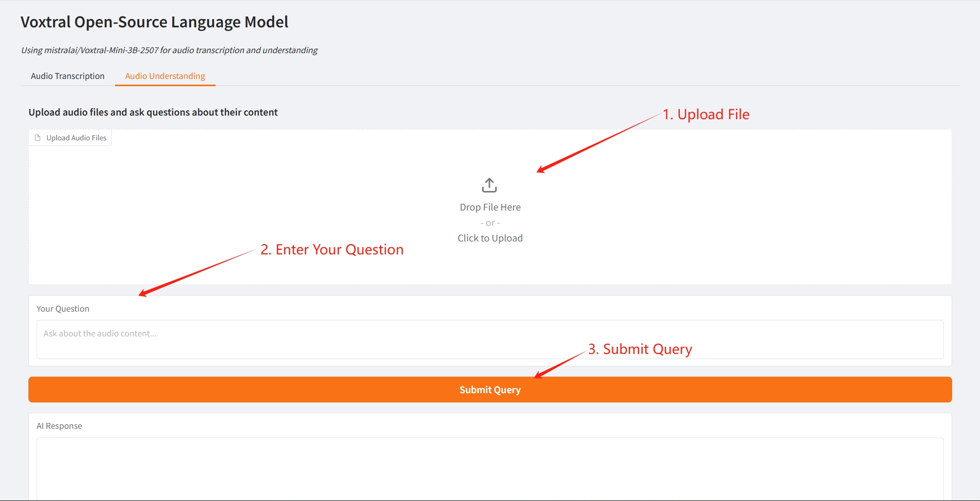Click the red "3. Submit Query" annotation
Screen dimensions: 980x501
coord(640,349)
